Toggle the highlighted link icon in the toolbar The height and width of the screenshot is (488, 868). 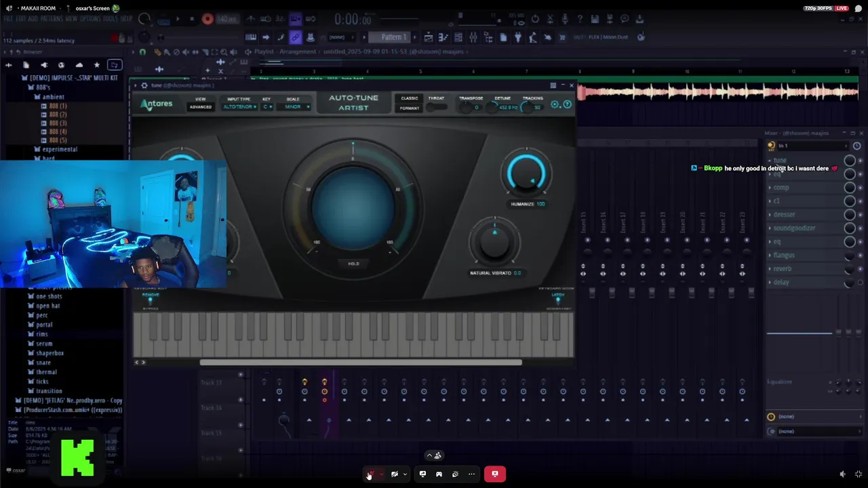[x=296, y=37]
